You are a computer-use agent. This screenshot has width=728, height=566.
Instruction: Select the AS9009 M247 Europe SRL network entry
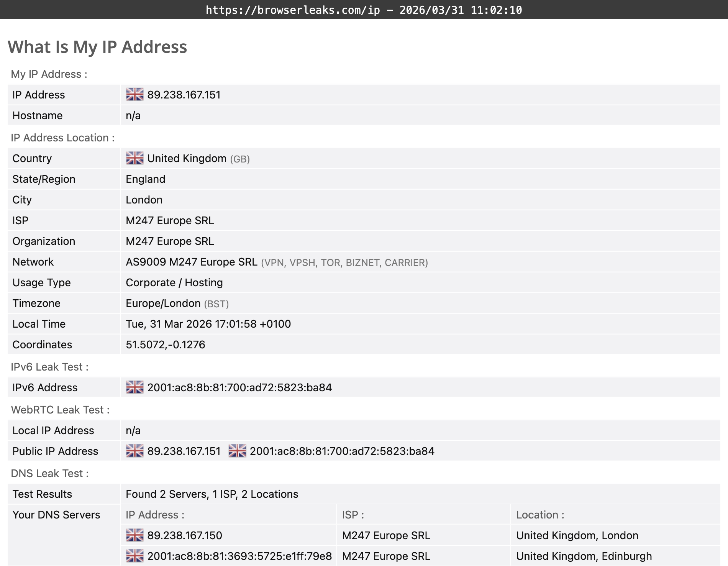[x=192, y=262]
